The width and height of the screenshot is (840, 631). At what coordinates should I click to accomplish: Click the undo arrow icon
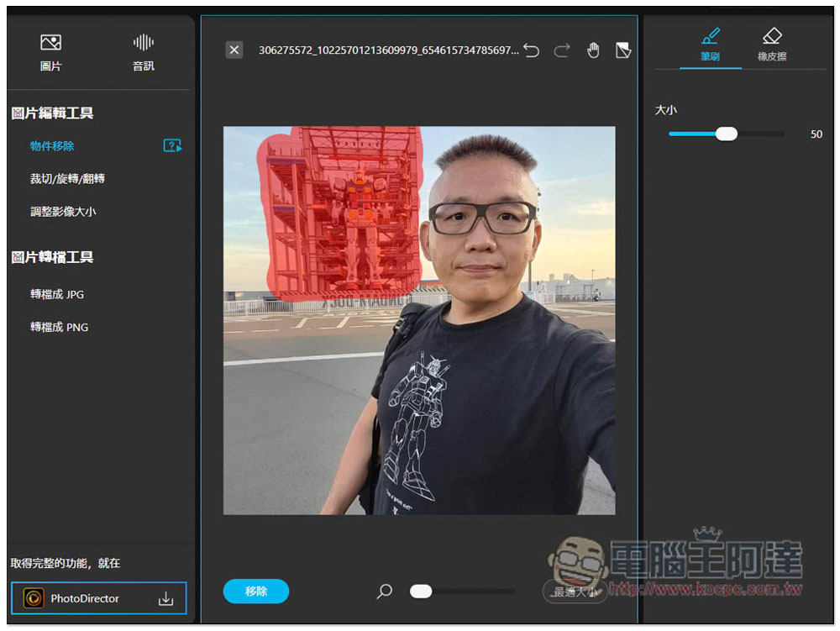tap(532, 50)
